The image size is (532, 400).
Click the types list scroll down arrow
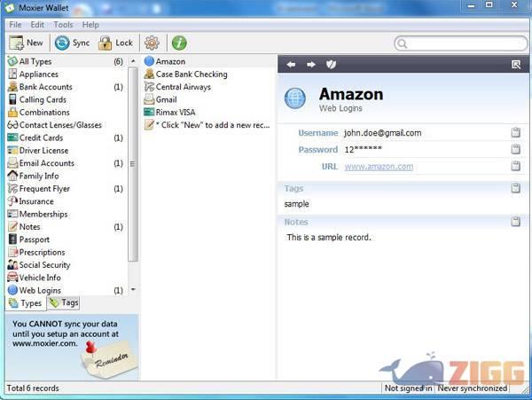click(x=133, y=290)
